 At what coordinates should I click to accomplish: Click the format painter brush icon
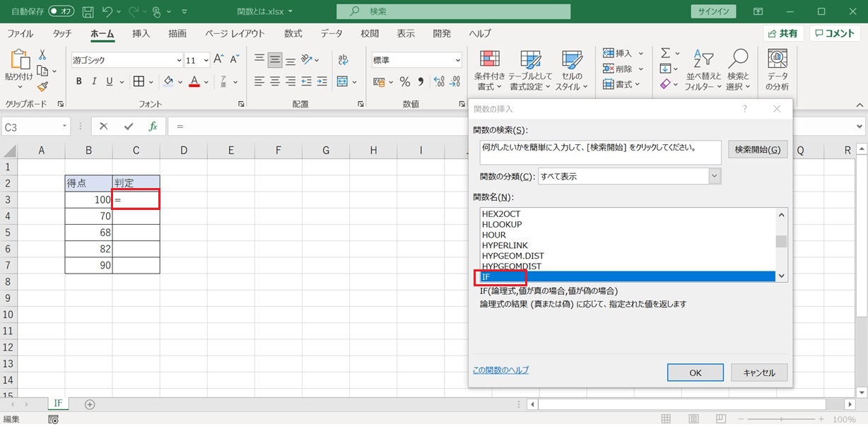42,86
